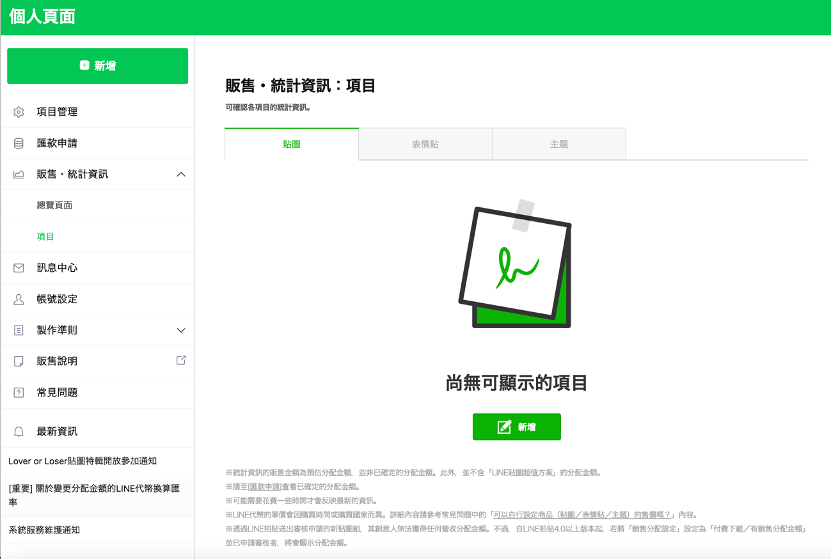This screenshot has height=560, width=832.
Task: Click the 個人頁面 header title
Action: pos(42,16)
